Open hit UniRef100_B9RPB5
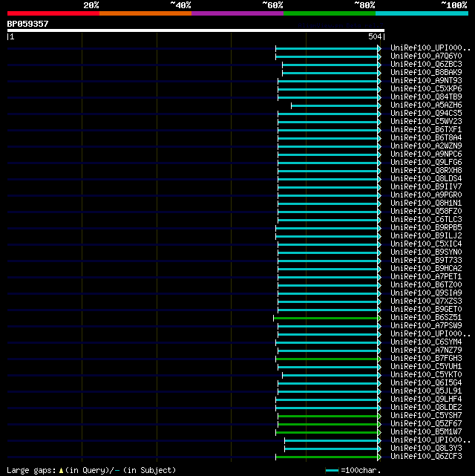 (426, 228)
